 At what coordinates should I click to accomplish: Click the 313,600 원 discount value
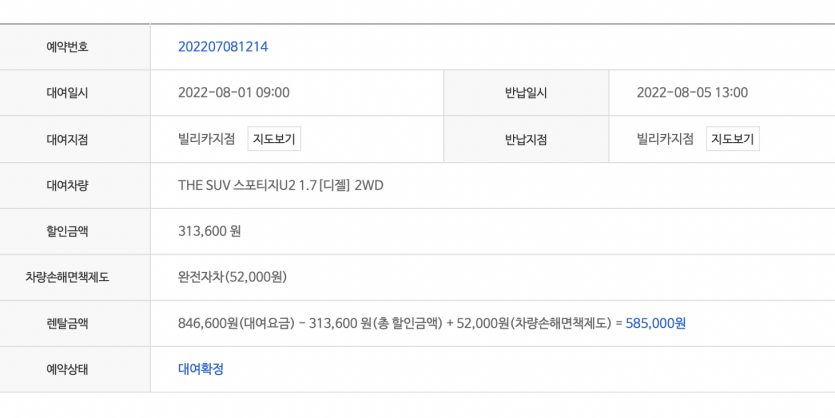(x=209, y=232)
